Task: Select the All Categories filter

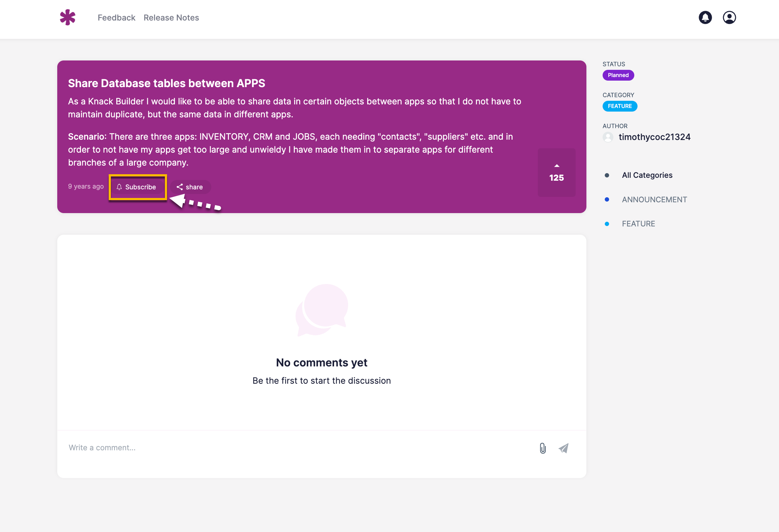Action: click(x=647, y=175)
